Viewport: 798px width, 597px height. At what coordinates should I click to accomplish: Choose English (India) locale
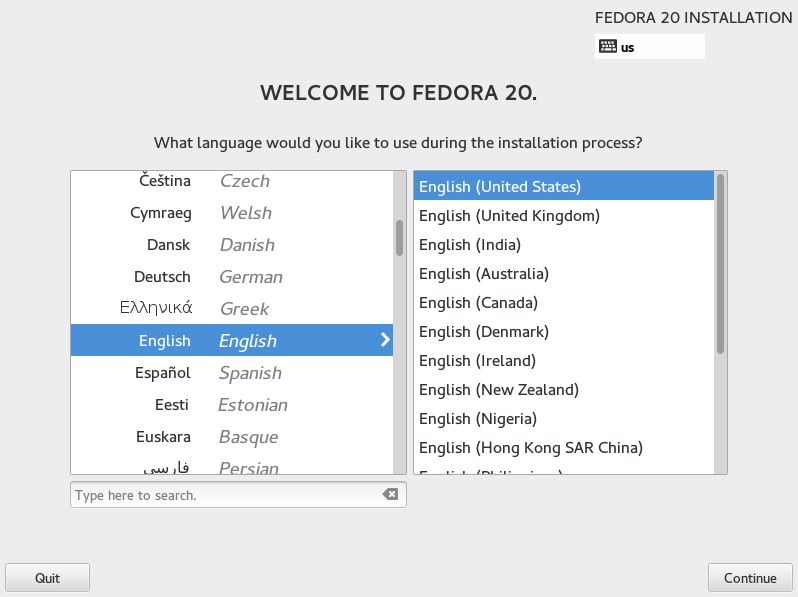[x=563, y=244]
